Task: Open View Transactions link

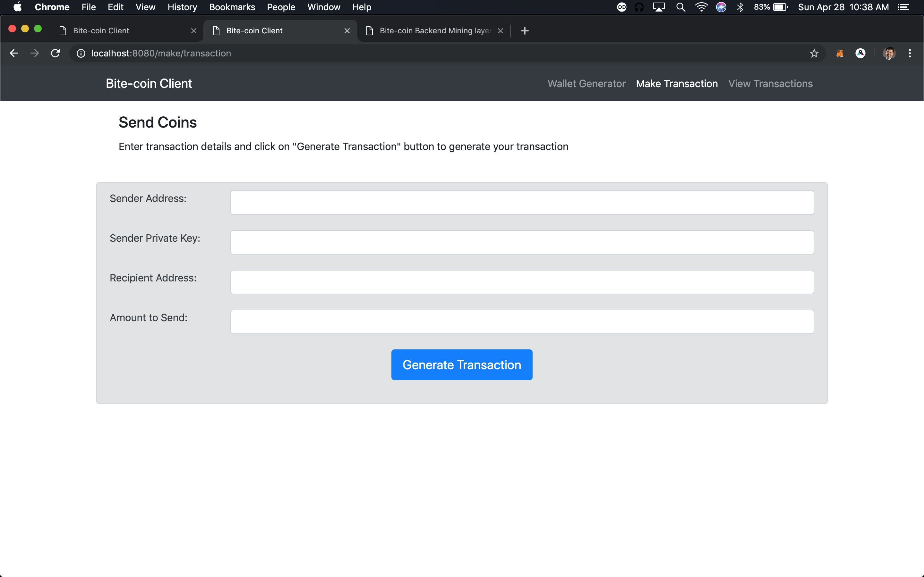Action: click(770, 84)
